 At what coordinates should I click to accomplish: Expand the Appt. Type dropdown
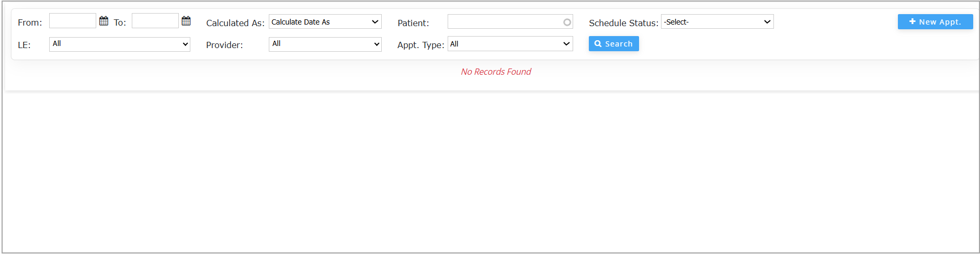pyautogui.click(x=510, y=44)
